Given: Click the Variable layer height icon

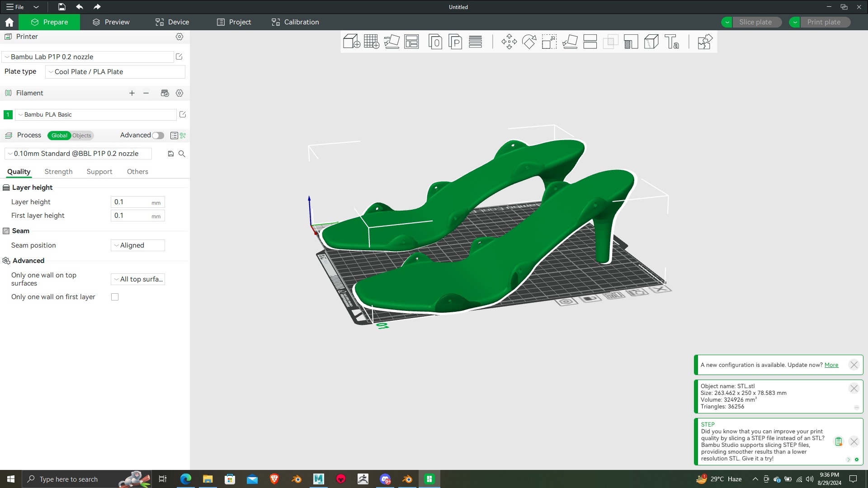Looking at the screenshot, I should pyautogui.click(x=475, y=42).
